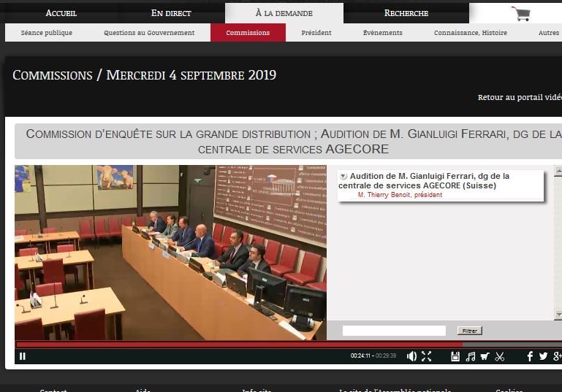Viewport: 562px width, 392px height.
Task: Click the video frame of the hearing
Action: [170, 253]
